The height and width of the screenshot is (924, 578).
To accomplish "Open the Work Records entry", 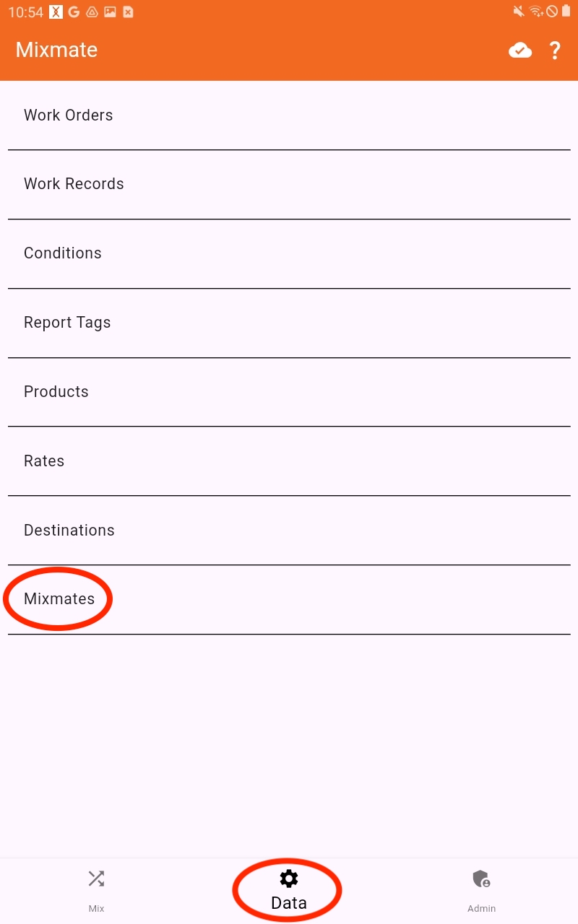I will (289, 185).
